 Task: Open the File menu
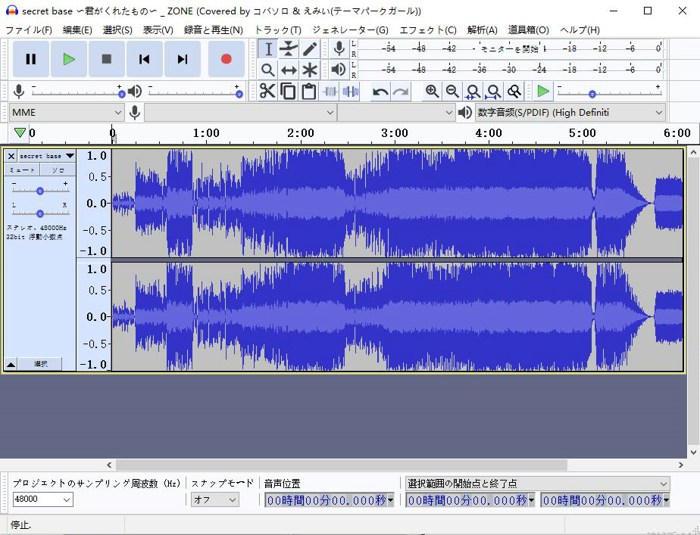(x=29, y=30)
